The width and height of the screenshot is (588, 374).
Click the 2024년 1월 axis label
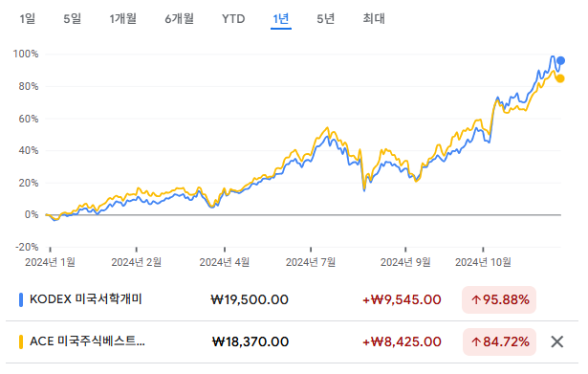(50, 262)
